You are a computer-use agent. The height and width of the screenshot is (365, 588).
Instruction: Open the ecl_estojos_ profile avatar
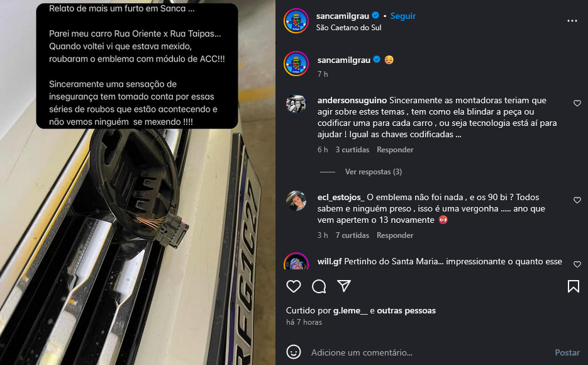296,201
